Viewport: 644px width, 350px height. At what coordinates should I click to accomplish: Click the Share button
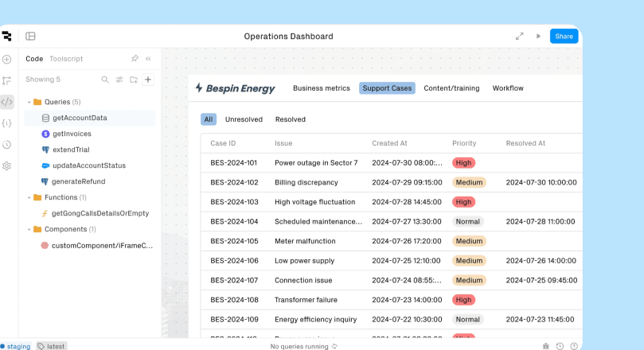[x=564, y=37]
